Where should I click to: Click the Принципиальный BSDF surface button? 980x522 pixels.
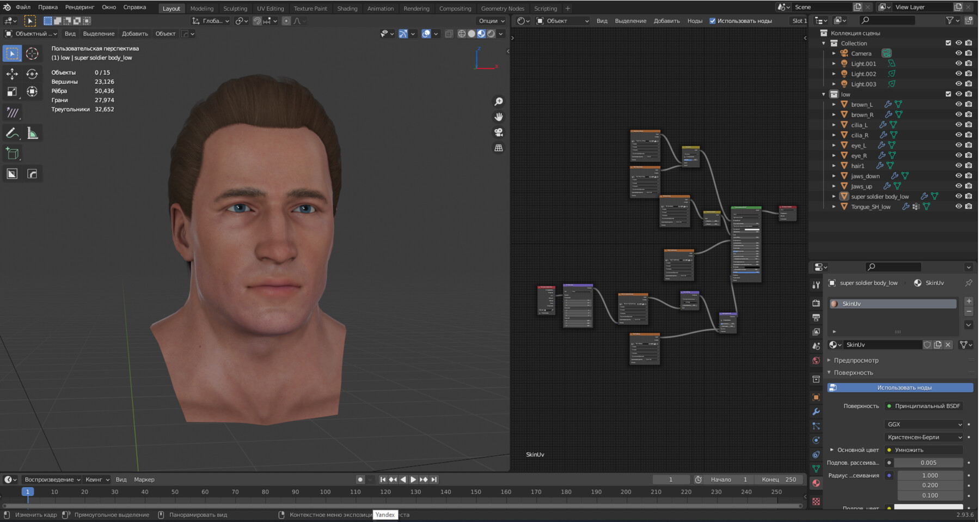click(x=924, y=406)
